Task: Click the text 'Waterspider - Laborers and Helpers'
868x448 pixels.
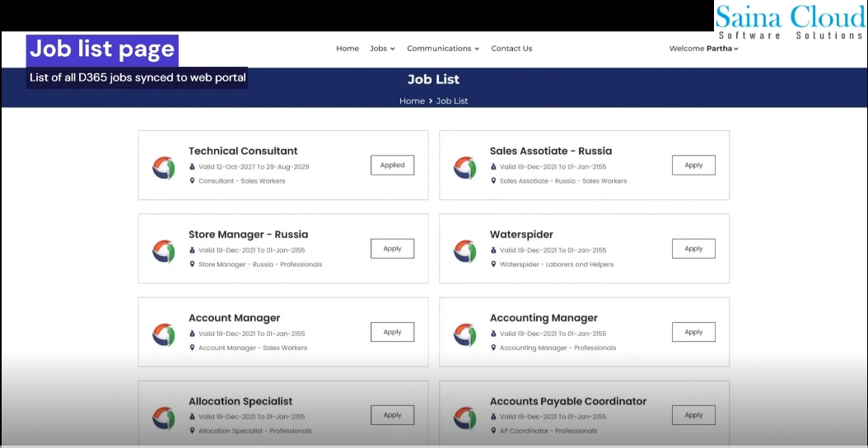Action: pos(557,264)
